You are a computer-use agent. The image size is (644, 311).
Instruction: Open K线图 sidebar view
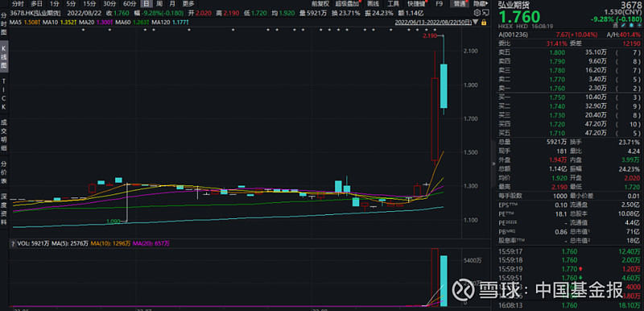pos(4,56)
